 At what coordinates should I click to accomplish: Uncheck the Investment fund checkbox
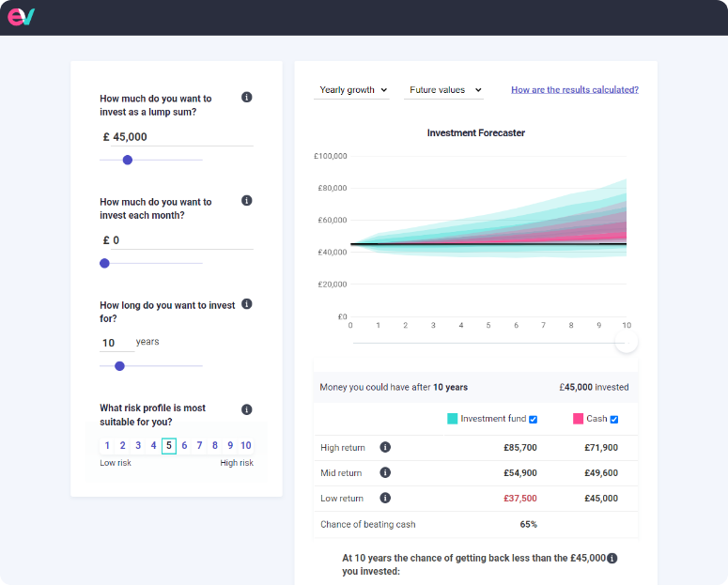[533, 419]
